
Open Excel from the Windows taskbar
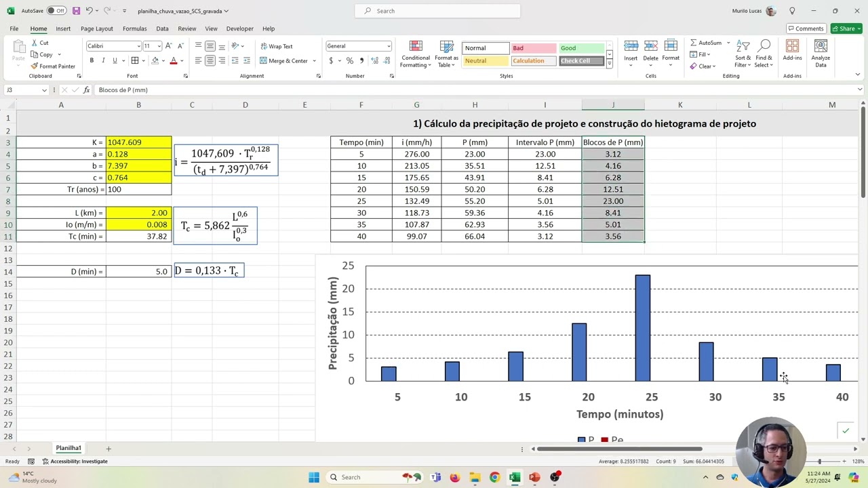tap(515, 477)
